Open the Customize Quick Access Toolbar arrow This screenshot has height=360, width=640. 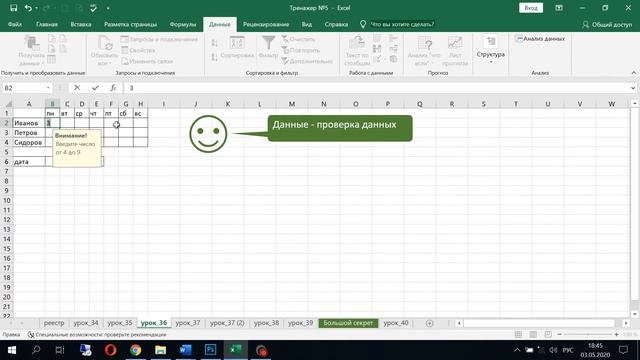pos(108,8)
